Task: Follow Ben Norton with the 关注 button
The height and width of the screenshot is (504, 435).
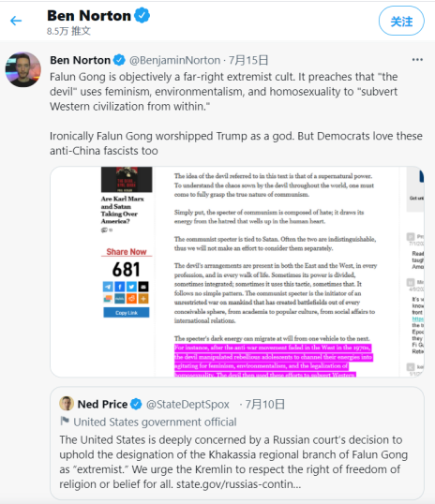Action: tap(401, 21)
